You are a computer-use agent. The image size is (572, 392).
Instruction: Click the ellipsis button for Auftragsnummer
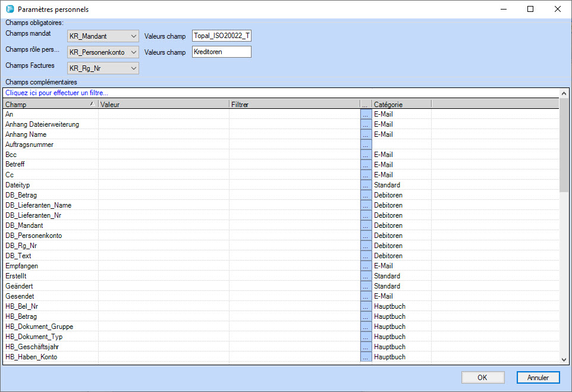[366, 145]
